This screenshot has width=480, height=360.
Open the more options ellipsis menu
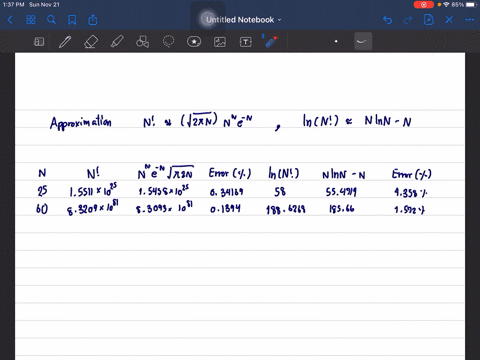(x=470, y=20)
